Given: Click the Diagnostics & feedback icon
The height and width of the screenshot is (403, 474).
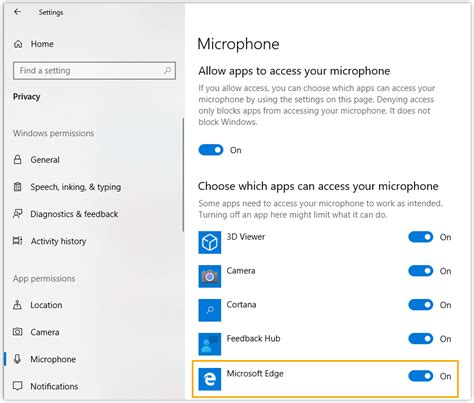Looking at the screenshot, I should [18, 213].
